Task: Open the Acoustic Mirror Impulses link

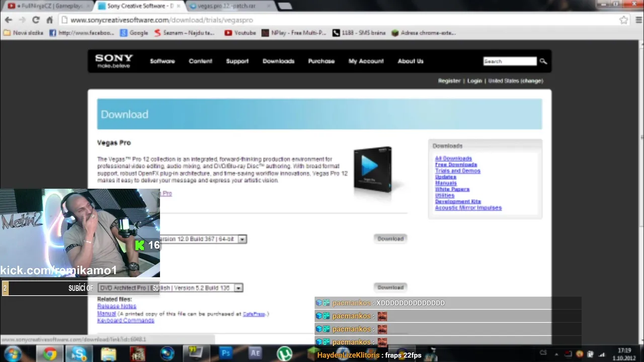Action: [468, 208]
